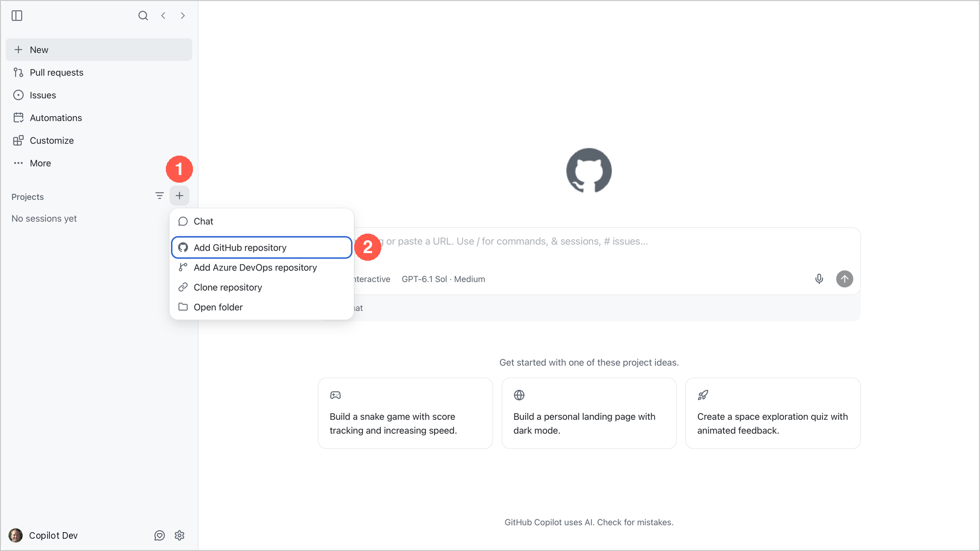Click the Projects filter icon
This screenshot has width=980, height=551.
[159, 195]
